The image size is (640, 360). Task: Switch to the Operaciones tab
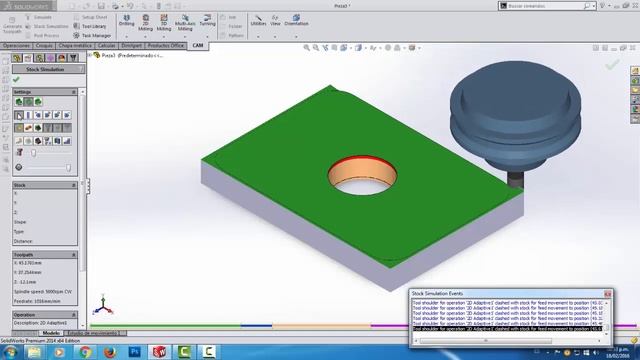coord(16,45)
